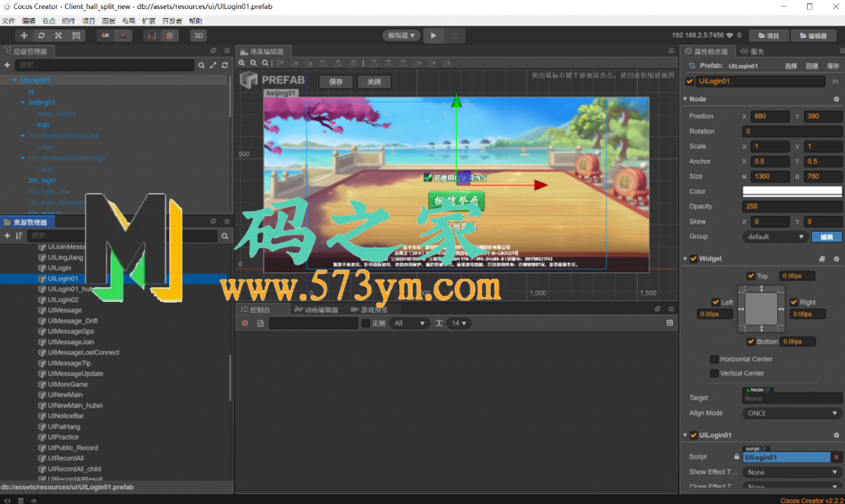845x504 pixels.
Task: Open console log level All dropdown
Action: pyautogui.click(x=409, y=323)
